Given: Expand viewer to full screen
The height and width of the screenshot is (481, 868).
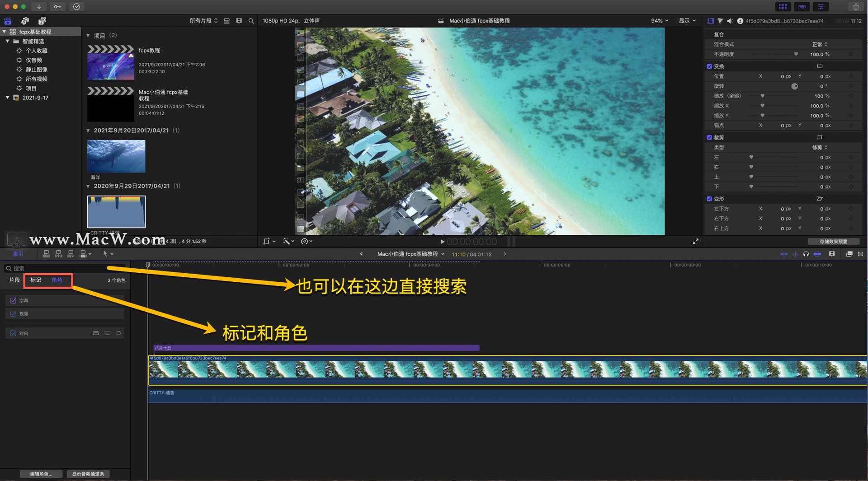Looking at the screenshot, I should click(695, 242).
